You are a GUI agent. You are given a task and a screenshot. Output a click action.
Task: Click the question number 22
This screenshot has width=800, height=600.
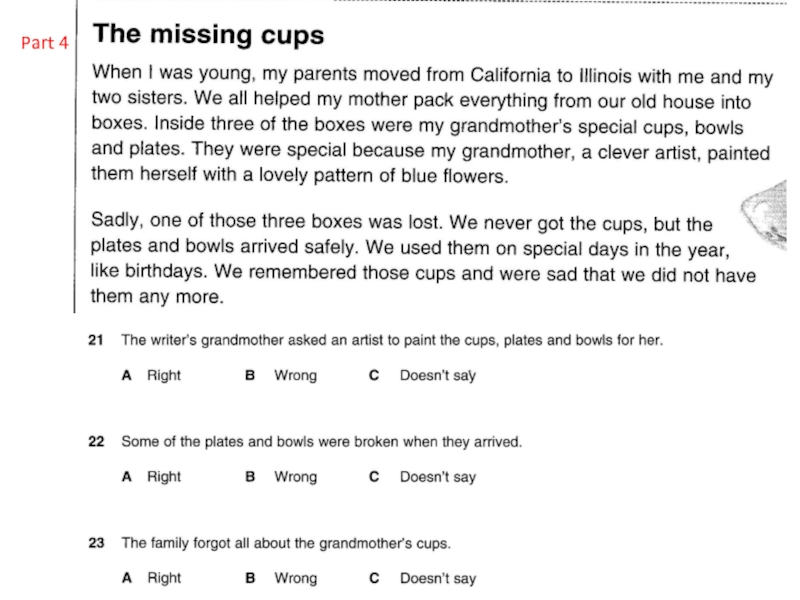96,441
